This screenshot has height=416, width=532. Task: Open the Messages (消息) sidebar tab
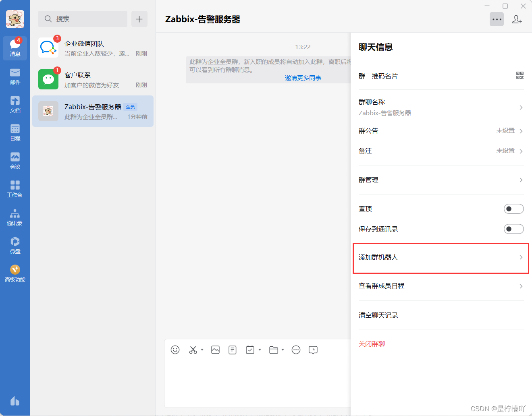[15, 48]
